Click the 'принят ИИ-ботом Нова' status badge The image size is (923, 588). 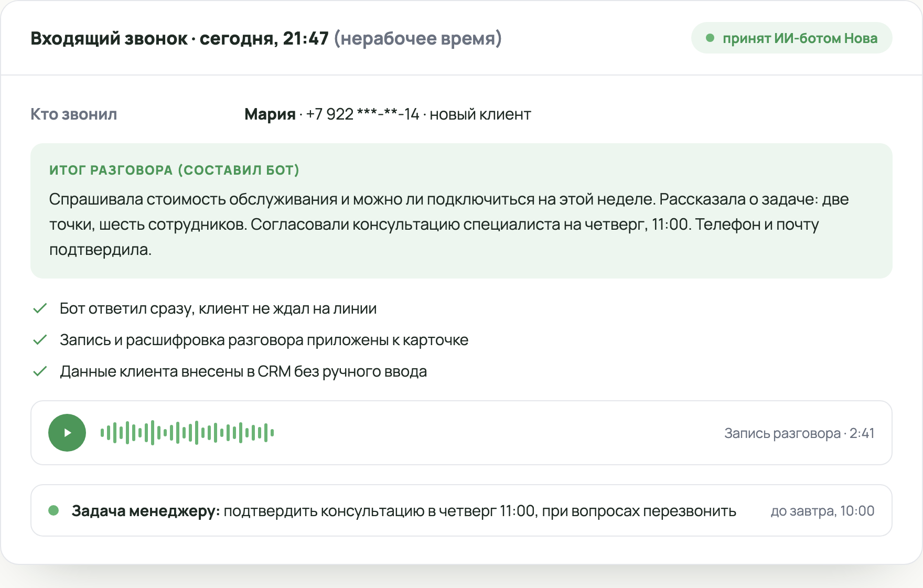tap(791, 38)
